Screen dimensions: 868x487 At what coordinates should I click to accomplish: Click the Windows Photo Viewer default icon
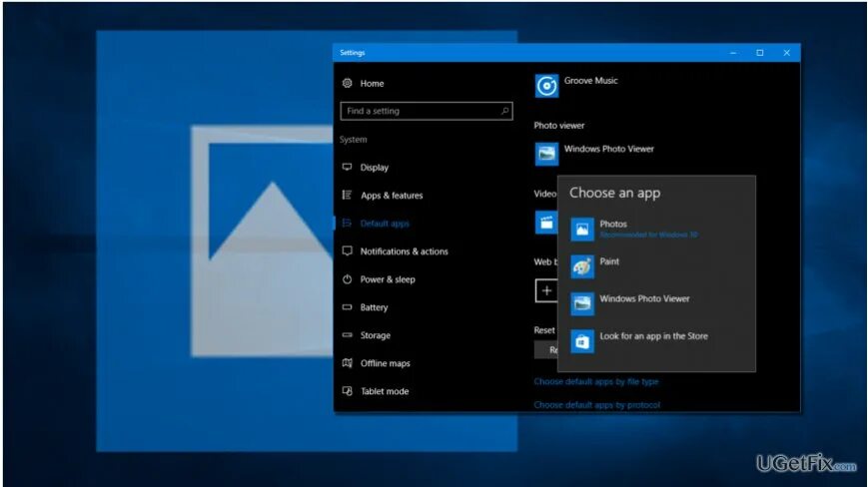pos(546,154)
